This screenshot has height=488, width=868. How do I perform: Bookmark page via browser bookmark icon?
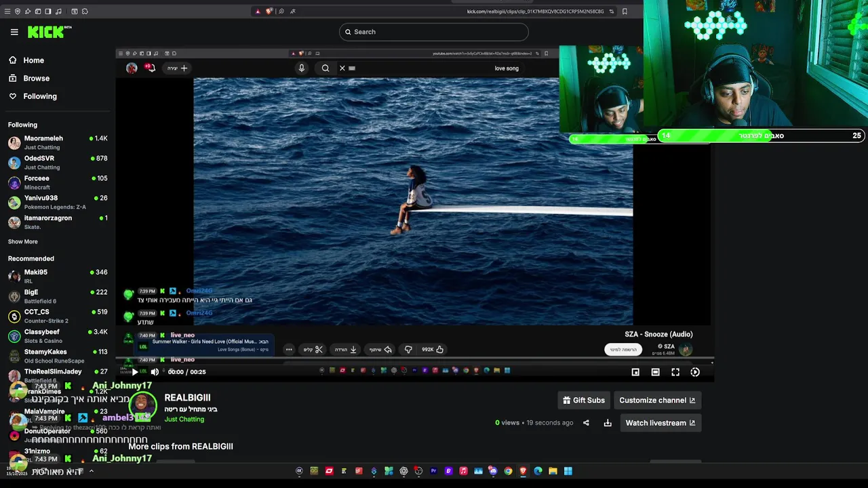click(625, 11)
